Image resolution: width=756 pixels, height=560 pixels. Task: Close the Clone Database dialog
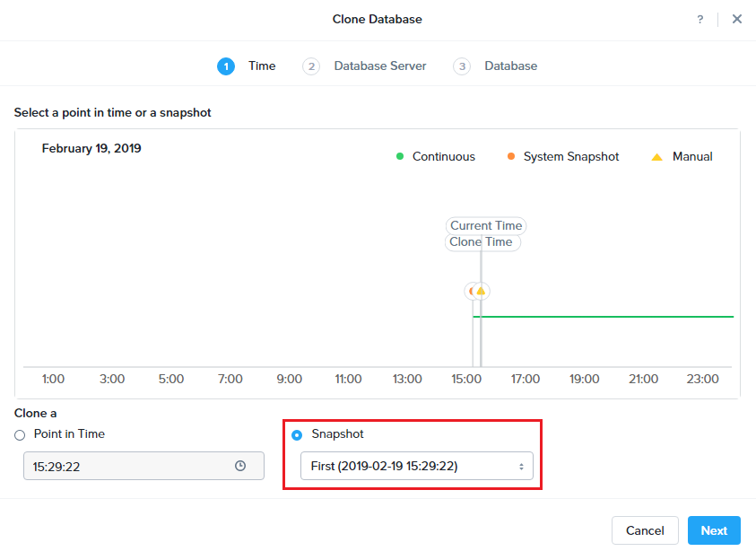coord(736,19)
